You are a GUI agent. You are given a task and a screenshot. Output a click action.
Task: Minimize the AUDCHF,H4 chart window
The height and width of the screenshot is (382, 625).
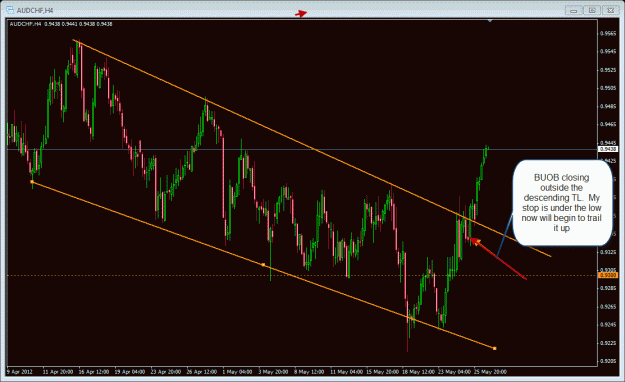(x=574, y=10)
